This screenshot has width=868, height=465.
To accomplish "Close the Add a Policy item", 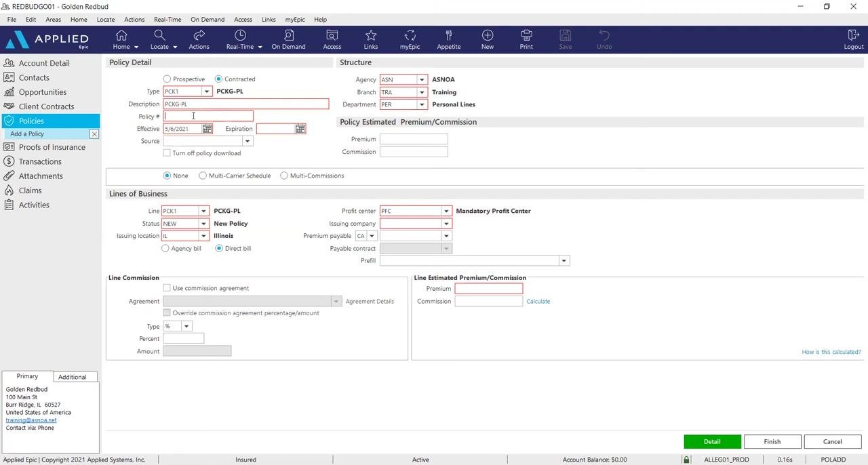I will (94, 134).
